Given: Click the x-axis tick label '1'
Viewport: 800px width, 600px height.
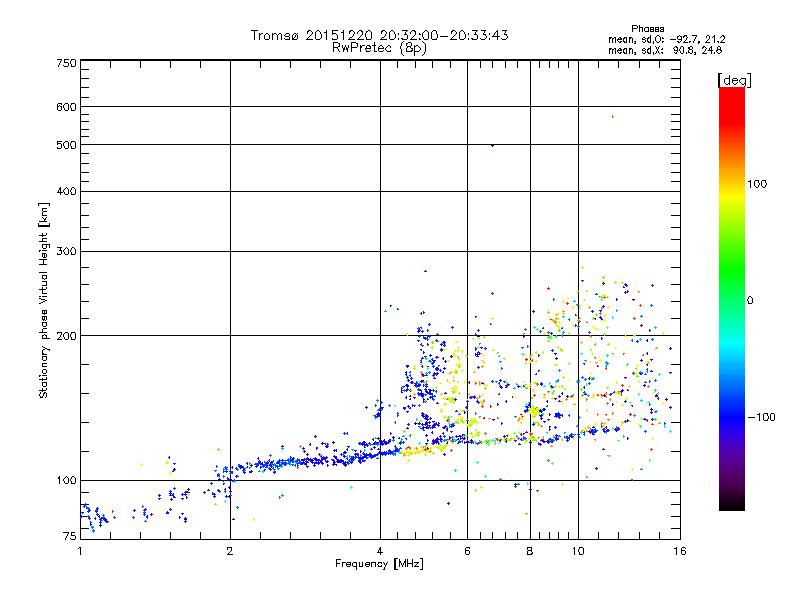Looking at the screenshot, I should pyautogui.click(x=80, y=551).
